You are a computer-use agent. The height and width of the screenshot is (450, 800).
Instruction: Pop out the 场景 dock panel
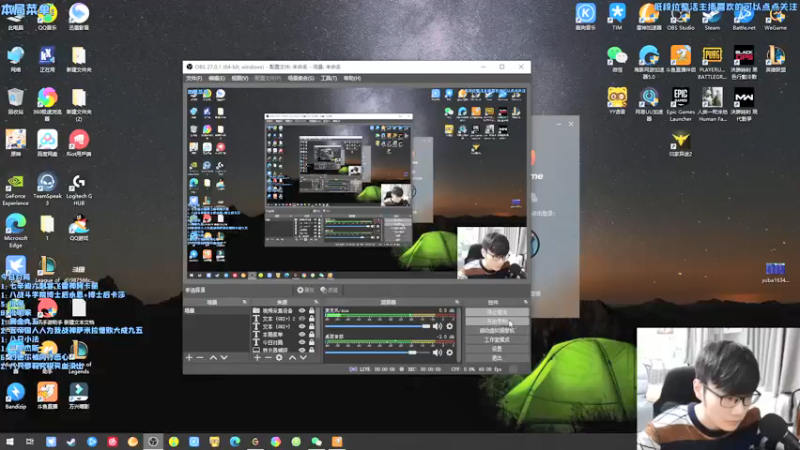point(244,302)
